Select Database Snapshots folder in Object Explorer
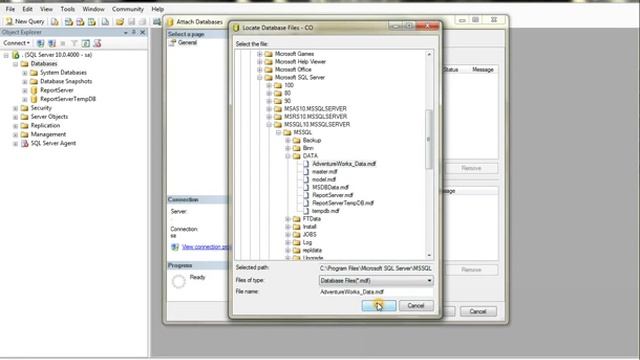The image size is (640, 360). click(66, 81)
